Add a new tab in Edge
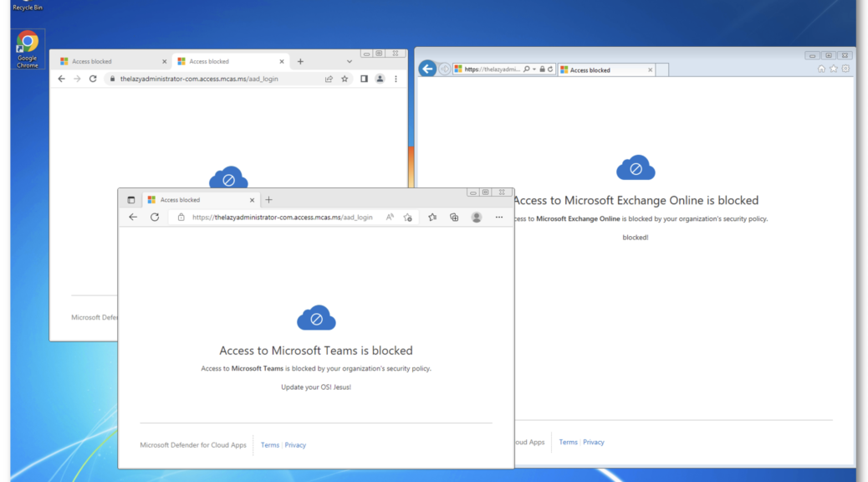The width and height of the screenshot is (868, 482). pyautogui.click(x=268, y=200)
